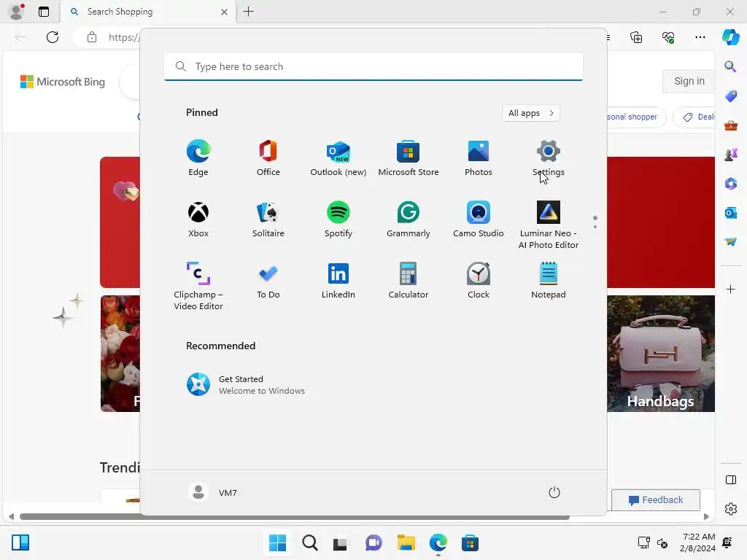
Task: Launch LinkedIn from pinned apps
Action: [338, 281]
